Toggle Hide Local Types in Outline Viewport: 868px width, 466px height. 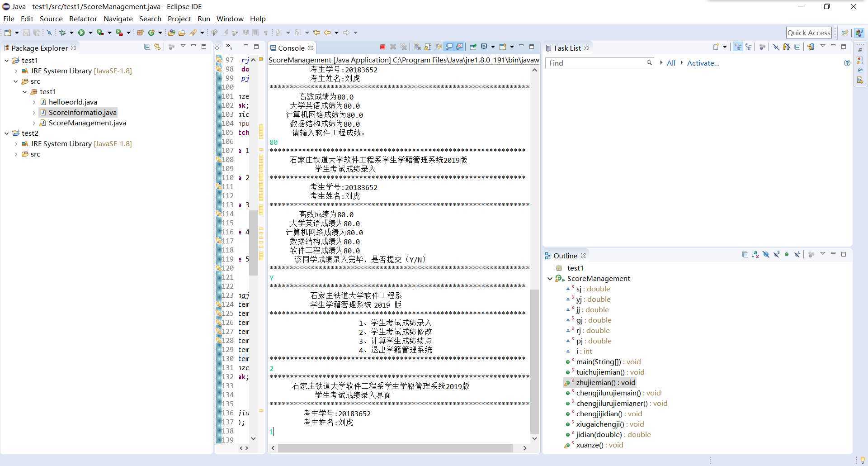click(797, 254)
